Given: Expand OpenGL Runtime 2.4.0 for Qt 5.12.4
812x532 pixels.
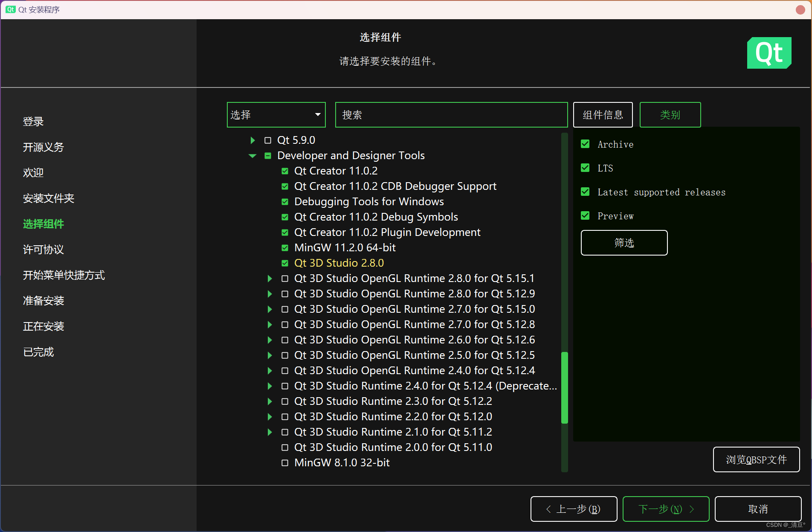Looking at the screenshot, I should coord(270,371).
